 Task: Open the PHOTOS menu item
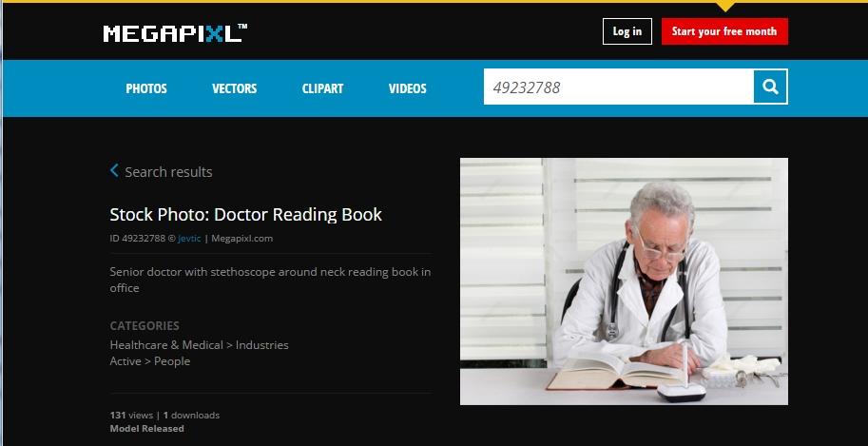[146, 88]
